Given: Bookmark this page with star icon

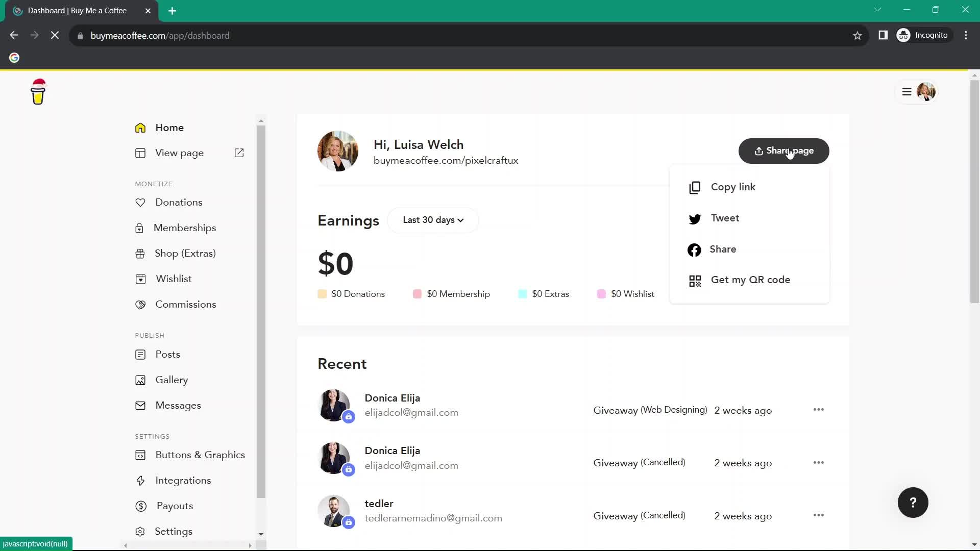Looking at the screenshot, I should (857, 35).
